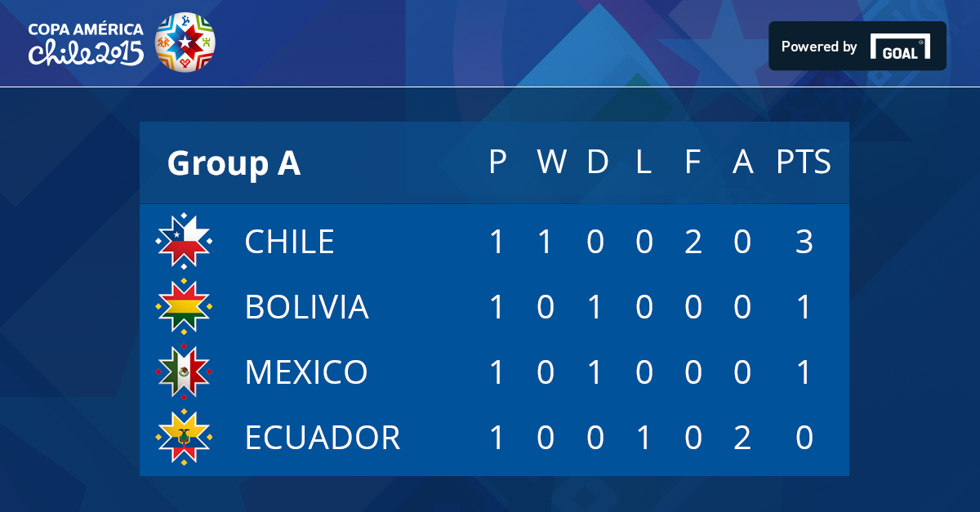Viewport: 980px width, 512px height.
Task: Select the CHILE team name
Action: point(290,242)
